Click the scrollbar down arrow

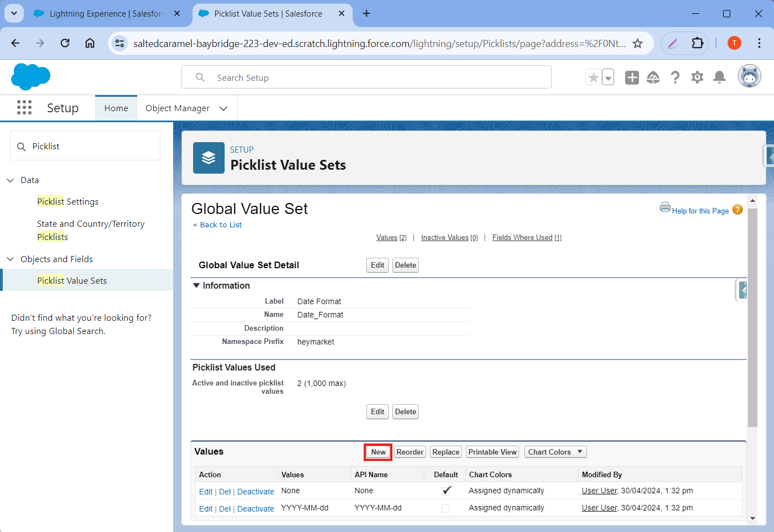pyautogui.click(x=752, y=518)
